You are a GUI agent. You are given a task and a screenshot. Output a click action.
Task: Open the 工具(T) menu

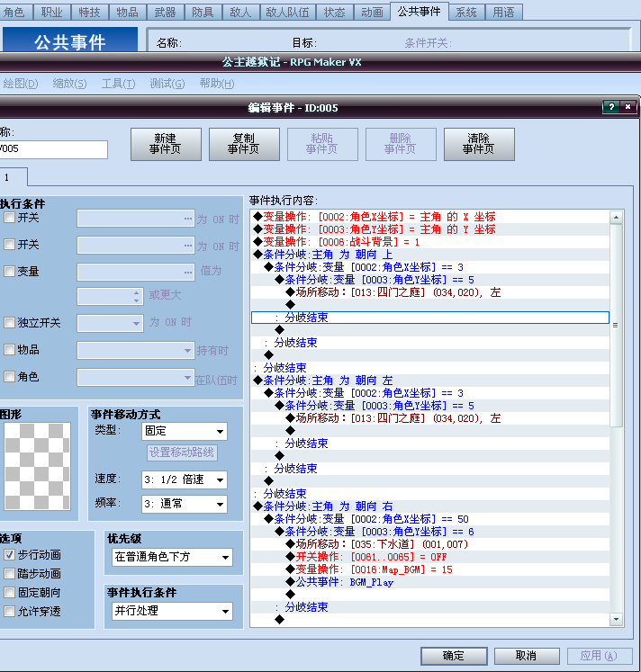(118, 83)
